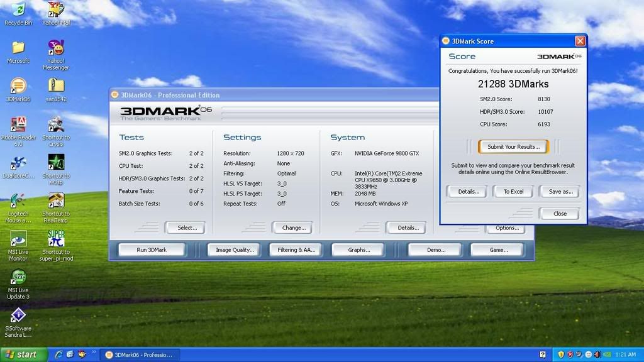Export the score with To Excel
The height and width of the screenshot is (362, 644).
(513, 192)
